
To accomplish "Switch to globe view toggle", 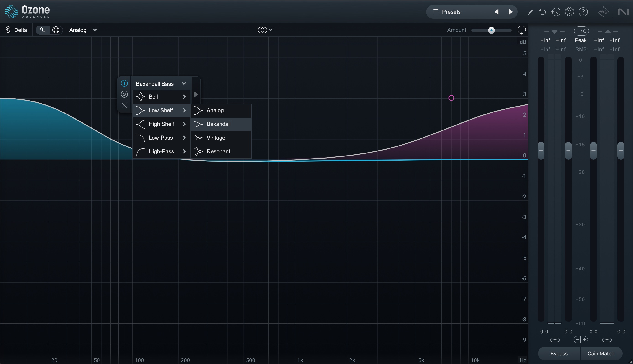I will tap(56, 30).
